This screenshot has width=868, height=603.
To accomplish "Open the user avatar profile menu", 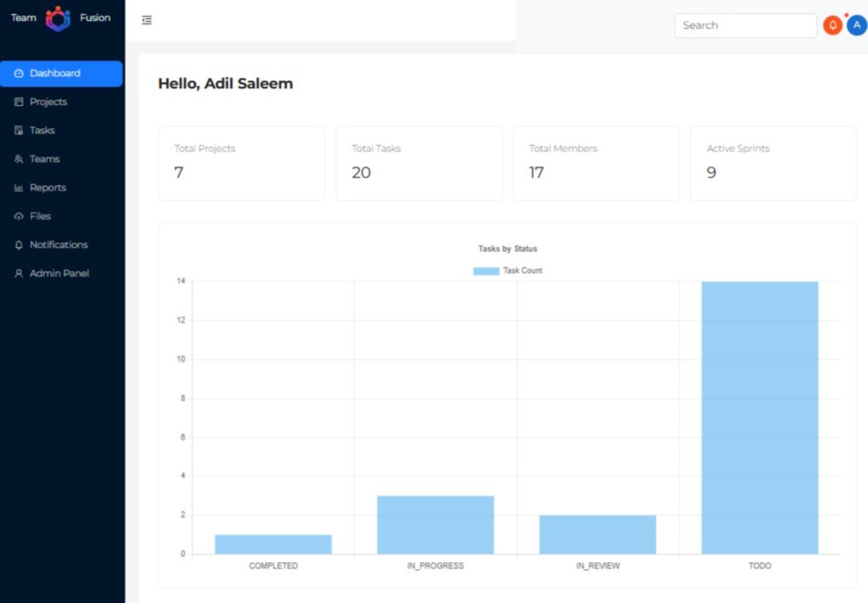I will click(857, 25).
